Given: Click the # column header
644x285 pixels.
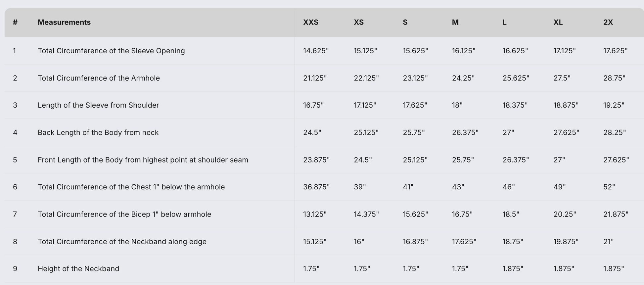Looking at the screenshot, I should tap(15, 22).
